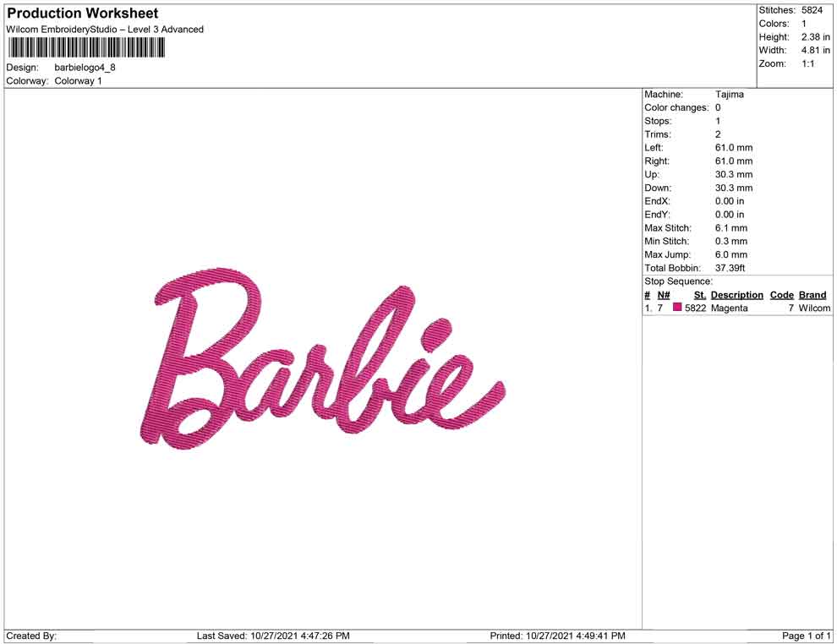Select the Height value '2.38 in'
Image resolution: width=837 pixels, height=644 pixels.
816,37
